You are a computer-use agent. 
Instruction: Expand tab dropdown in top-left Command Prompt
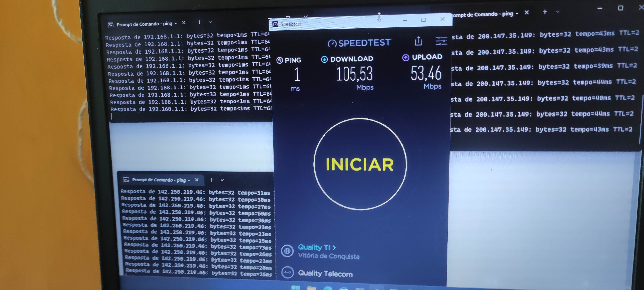point(210,22)
